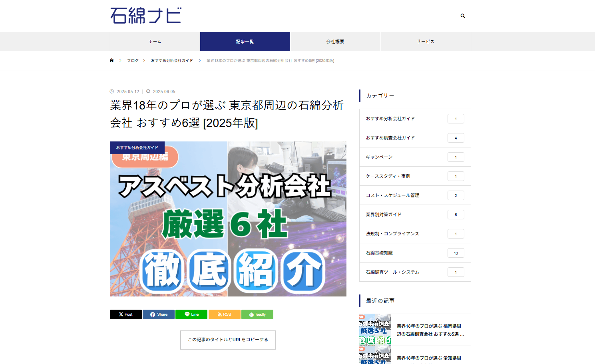Screen dimensions: 595x364
Task: Click the 福岡県 article thumbnail
Action: (375, 330)
